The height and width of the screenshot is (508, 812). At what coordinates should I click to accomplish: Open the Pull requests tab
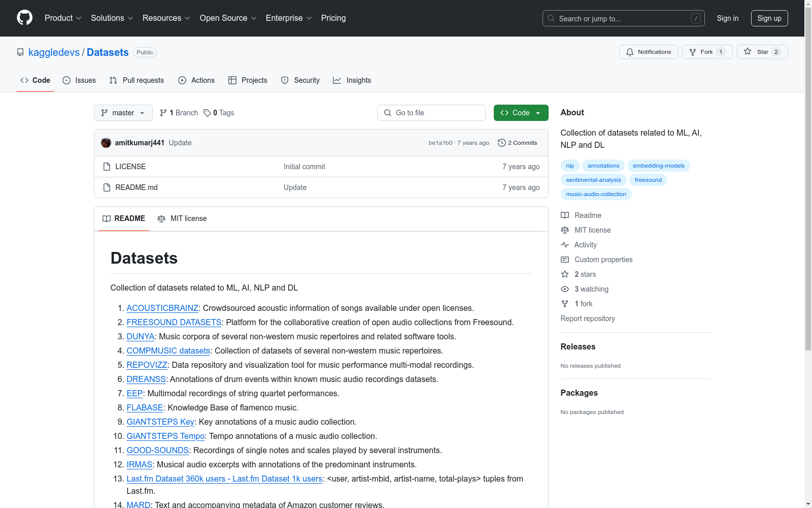(x=137, y=80)
